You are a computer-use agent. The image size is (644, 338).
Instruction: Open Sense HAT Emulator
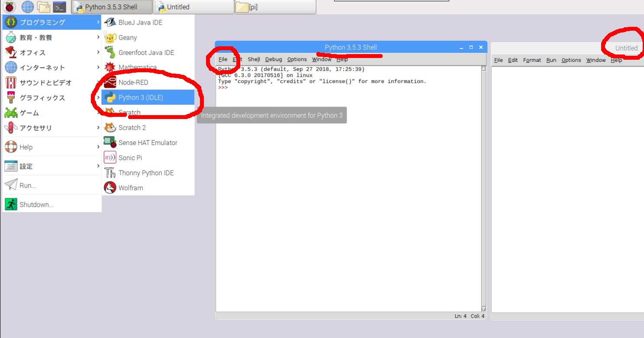(148, 142)
